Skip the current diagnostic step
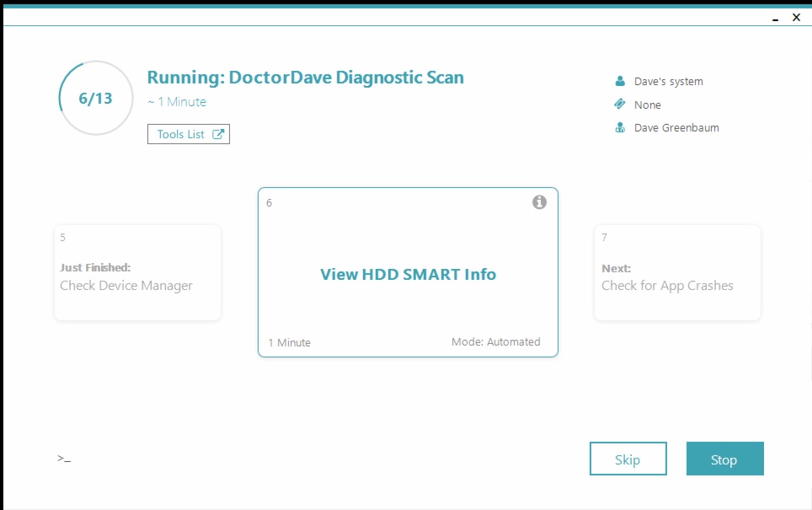 coord(628,459)
